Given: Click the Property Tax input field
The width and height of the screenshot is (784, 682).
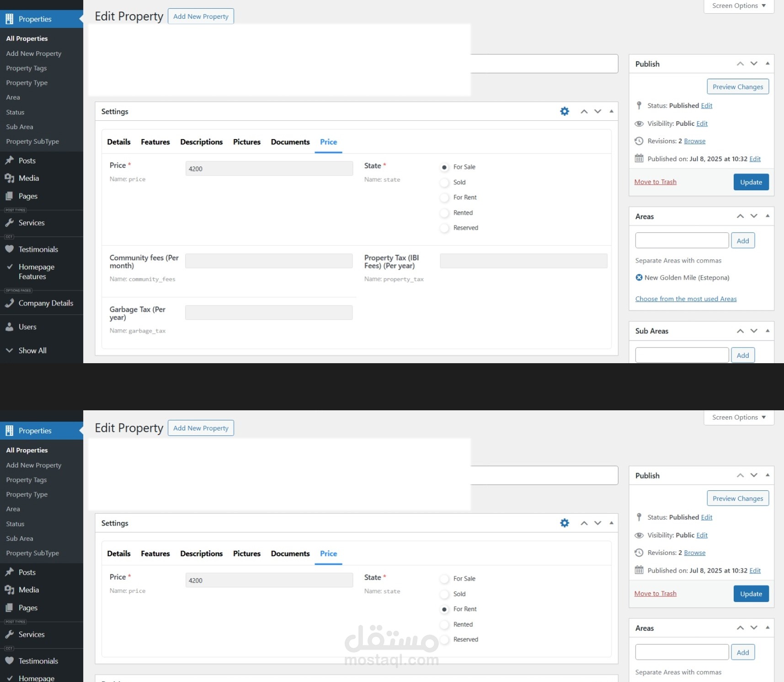Looking at the screenshot, I should (x=523, y=261).
